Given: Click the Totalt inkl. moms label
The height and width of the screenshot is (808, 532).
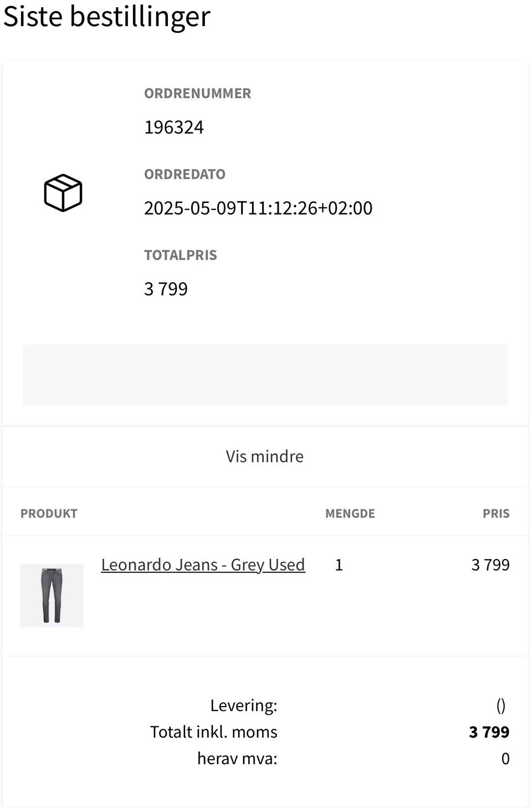Looking at the screenshot, I should click(213, 732).
